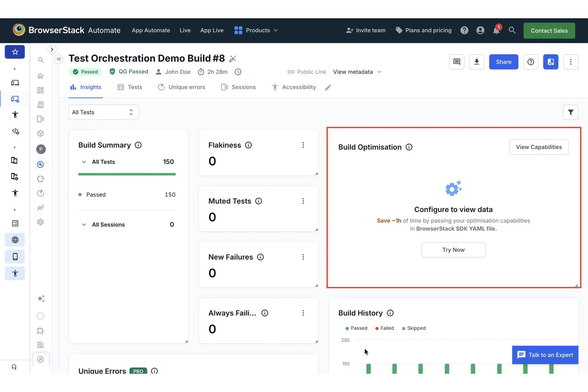
Task: Open the All Tests select box
Action: [x=103, y=112]
